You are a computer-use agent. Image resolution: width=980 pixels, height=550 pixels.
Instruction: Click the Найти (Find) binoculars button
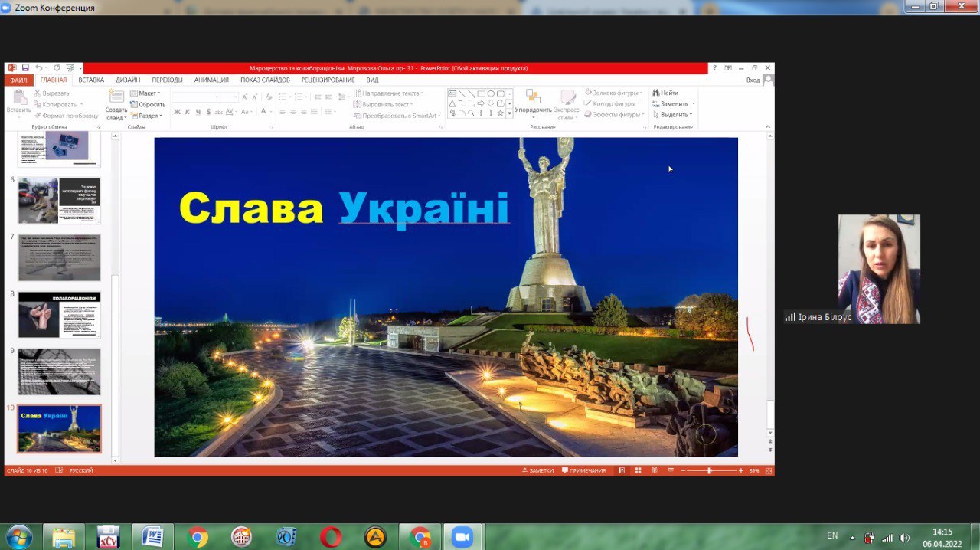click(665, 93)
